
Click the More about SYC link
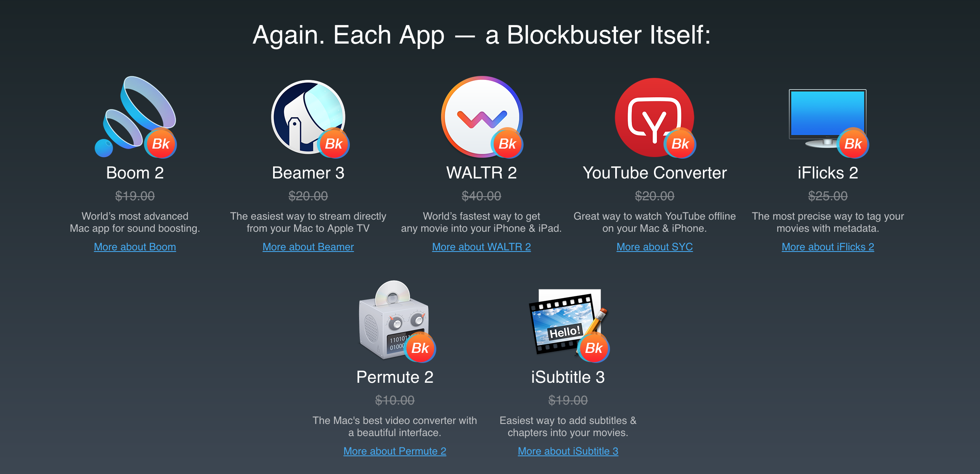654,247
